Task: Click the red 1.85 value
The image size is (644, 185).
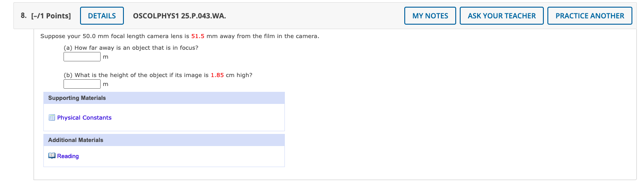Action: 217,75
